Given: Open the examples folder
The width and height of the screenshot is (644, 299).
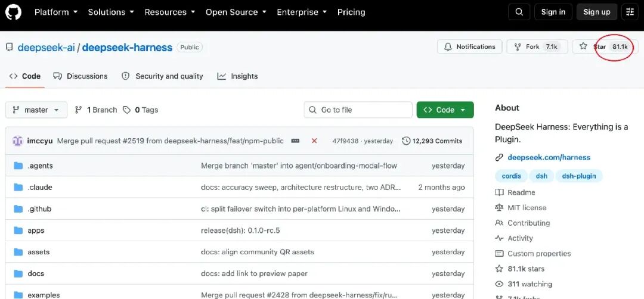Looking at the screenshot, I should pyautogui.click(x=44, y=295).
